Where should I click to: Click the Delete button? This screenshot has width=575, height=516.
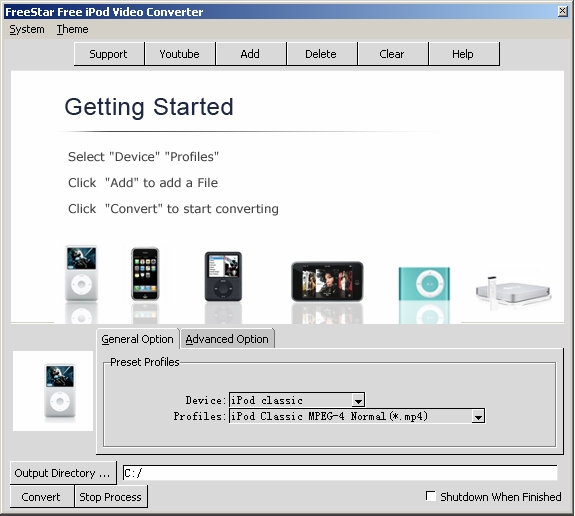[321, 54]
